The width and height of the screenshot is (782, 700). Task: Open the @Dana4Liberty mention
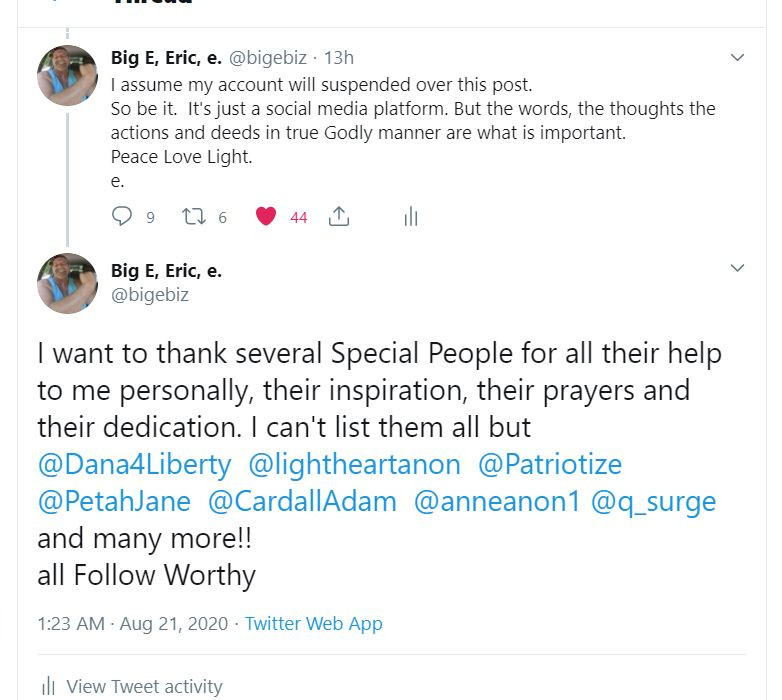[134, 465]
